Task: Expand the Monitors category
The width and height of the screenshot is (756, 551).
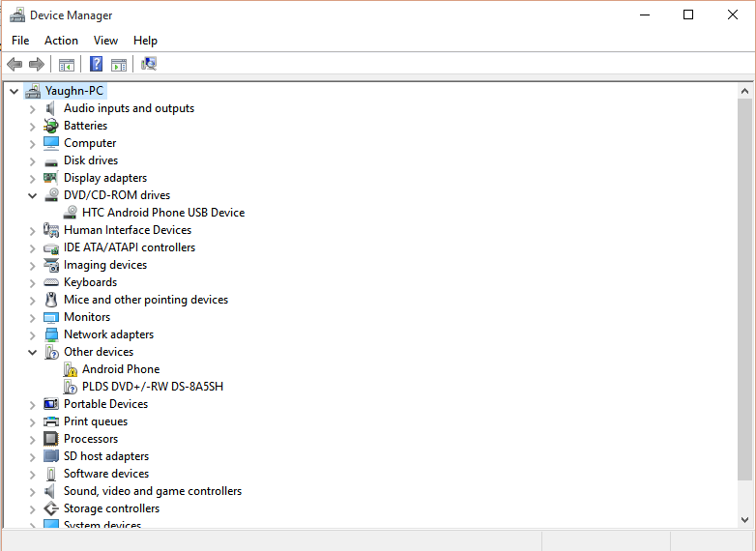Action: click(x=32, y=318)
